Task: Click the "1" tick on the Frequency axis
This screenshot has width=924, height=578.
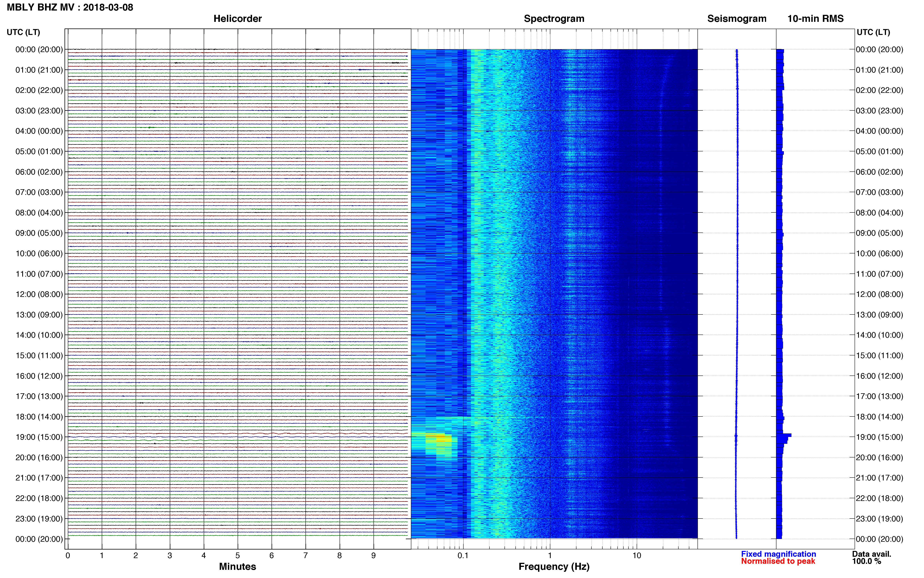Action: click(x=550, y=555)
